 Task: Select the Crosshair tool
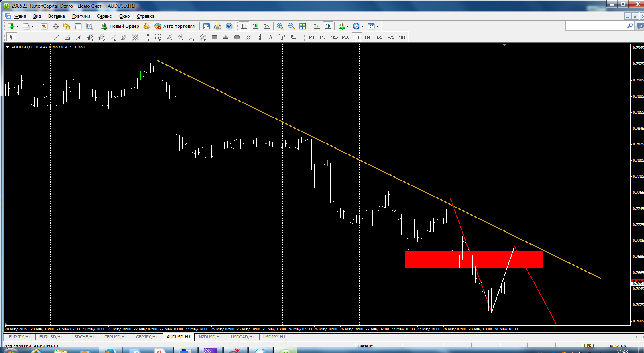[x=23, y=37]
